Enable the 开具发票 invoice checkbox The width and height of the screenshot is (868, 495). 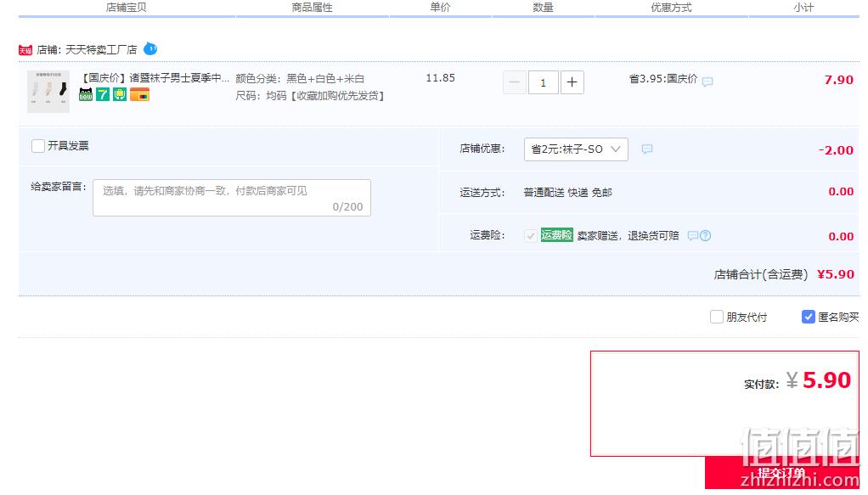pyautogui.click(x=38, y=146)
